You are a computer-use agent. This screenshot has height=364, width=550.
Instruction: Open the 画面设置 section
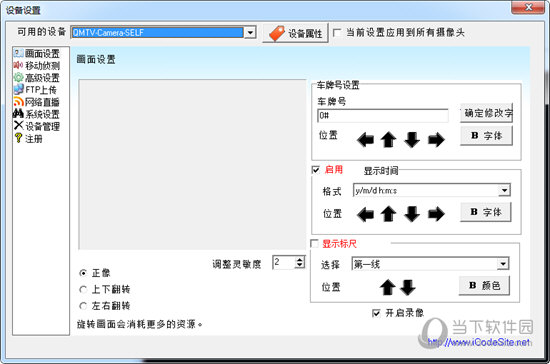[x=42, y=54]
